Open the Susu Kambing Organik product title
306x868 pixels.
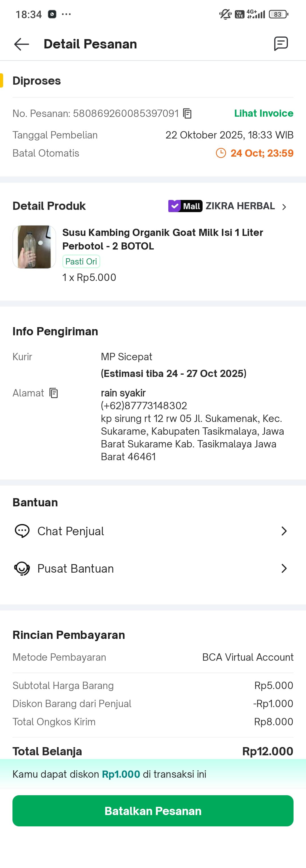[163, 239]
